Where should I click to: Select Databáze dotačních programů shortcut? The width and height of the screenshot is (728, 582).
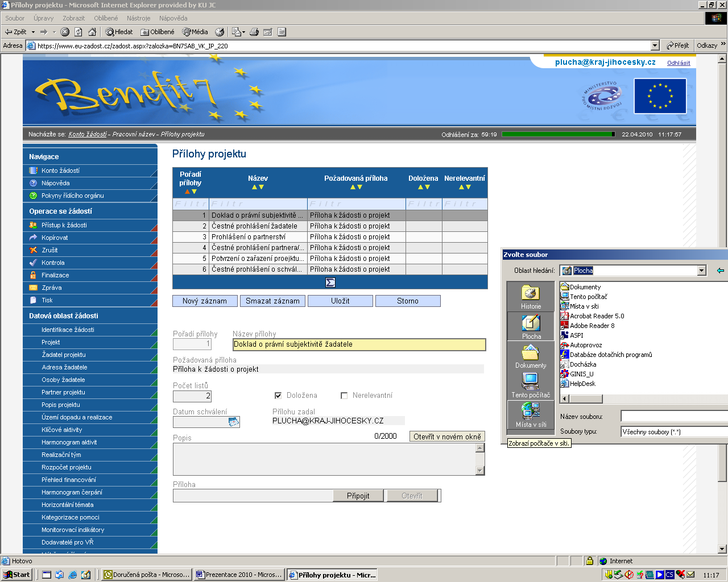pyautogui.click(x=606, y=355)
